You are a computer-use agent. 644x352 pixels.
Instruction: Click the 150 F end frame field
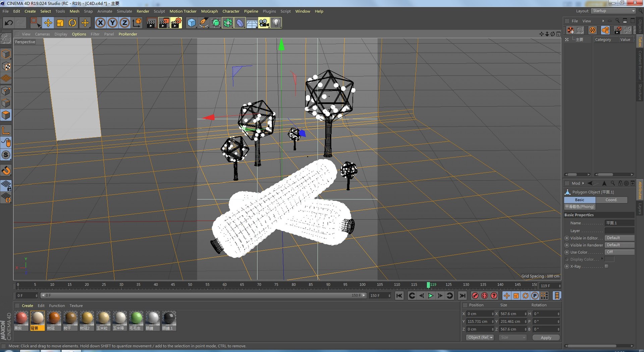click(380, 296)
